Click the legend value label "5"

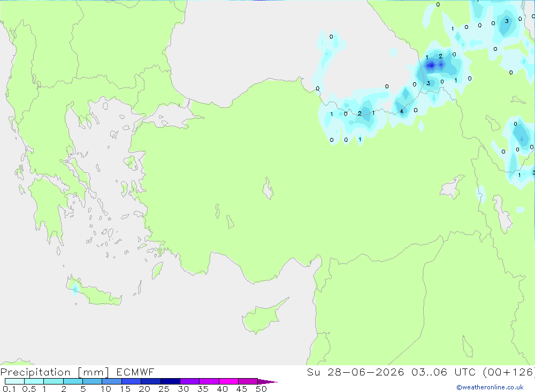(83, 389)
